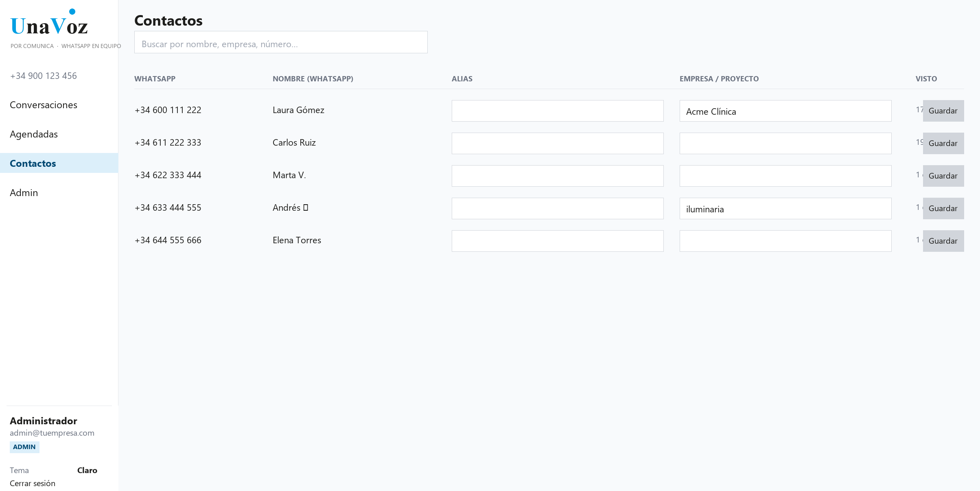Go to Agendadas in sidebar
This screenshot has height=491, width=980.
(34, 134)
